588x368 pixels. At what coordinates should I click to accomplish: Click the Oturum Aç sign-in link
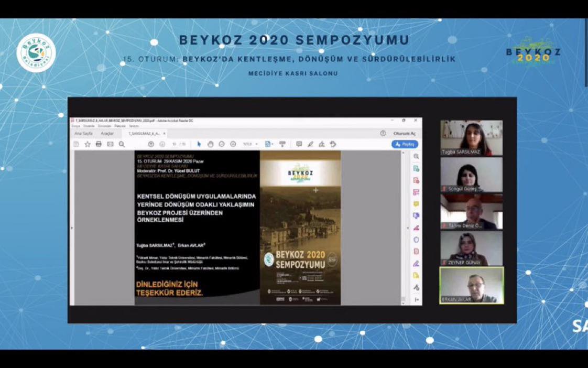[404, 134]
